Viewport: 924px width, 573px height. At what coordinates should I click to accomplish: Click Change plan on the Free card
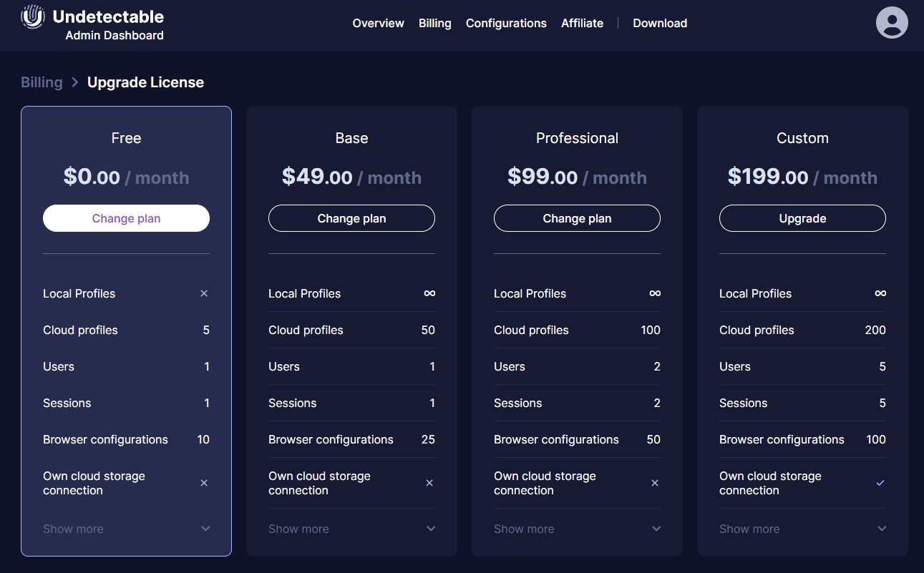[x=126, y=218]
